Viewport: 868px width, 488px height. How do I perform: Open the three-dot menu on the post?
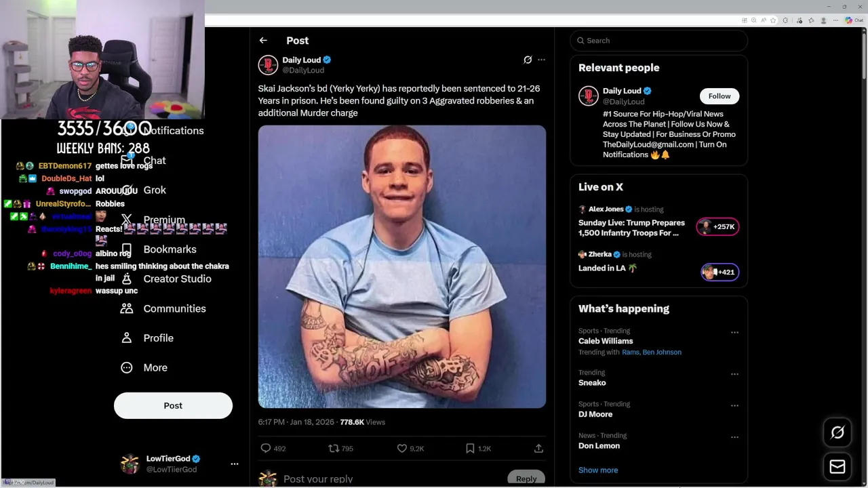[541, 60]
